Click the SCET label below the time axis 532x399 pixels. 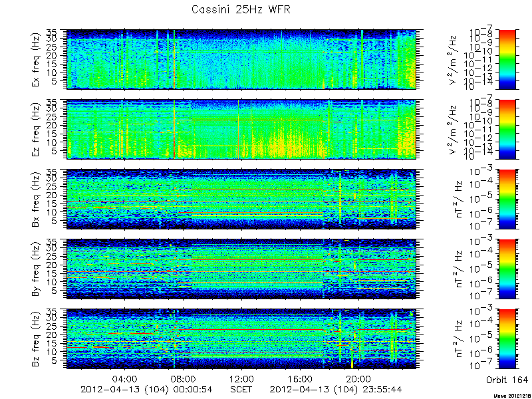(241, 390)
